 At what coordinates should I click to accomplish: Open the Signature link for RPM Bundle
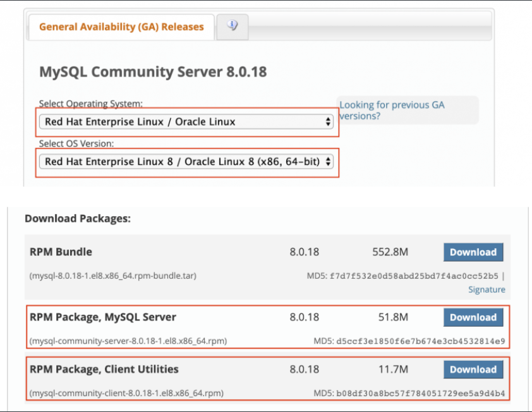(487, 289)
